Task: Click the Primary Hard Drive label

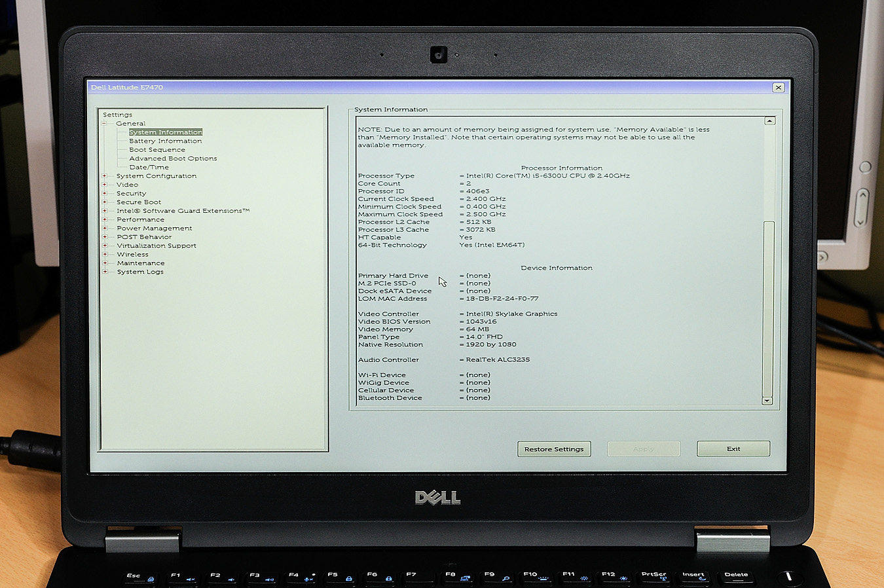Action: [x=393, y=276]
